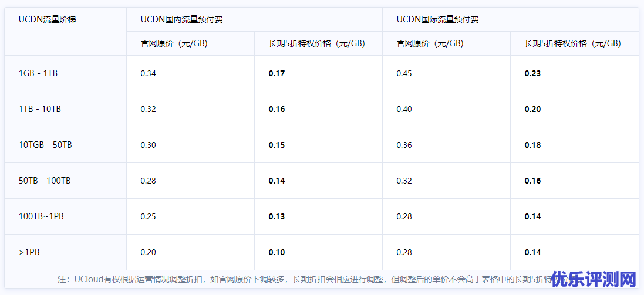
Task: Click the bold 0.23 international discount price
Action: (x=532, y=73)
